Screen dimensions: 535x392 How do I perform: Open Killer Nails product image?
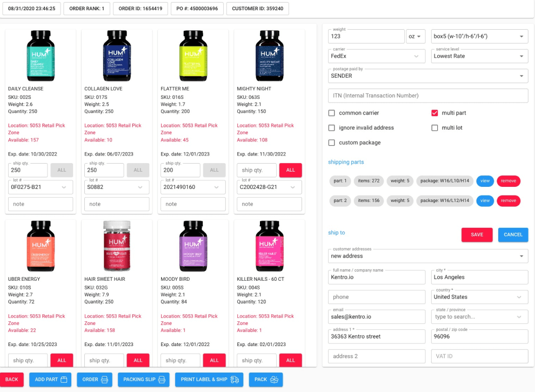click(x=270, y=246)
